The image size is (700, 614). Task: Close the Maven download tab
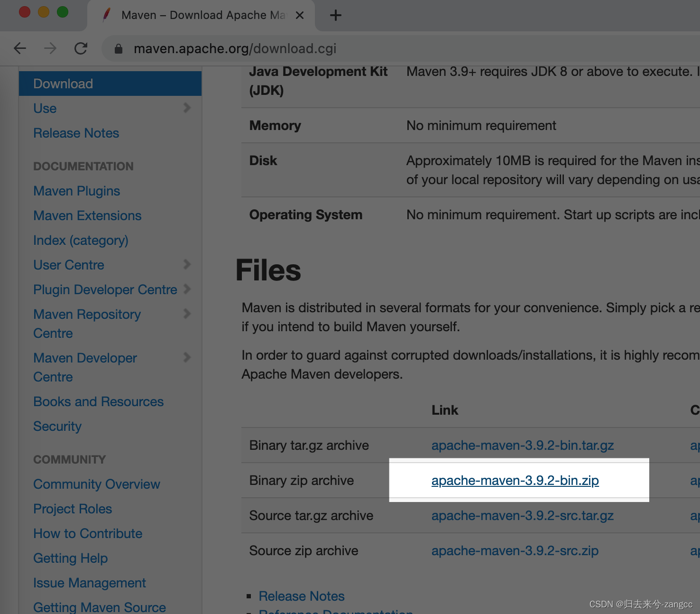click(300, 15)
